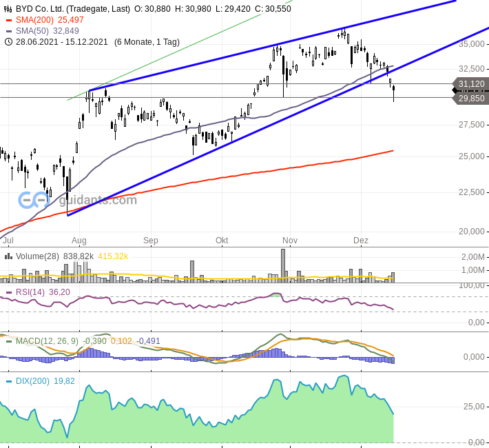Click the 31,120 horizontal line price tag
Viewport: 489px width, 448px height.
[x=471, y=84]
